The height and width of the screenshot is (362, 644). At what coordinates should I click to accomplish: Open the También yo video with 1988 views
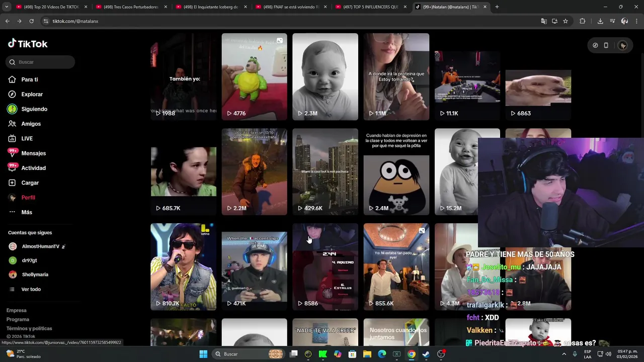[183, 77]
